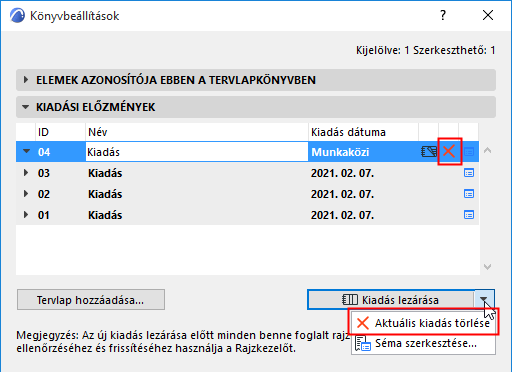The height and width of the screenshot is (372, 512).
Task: Click the ID column header
Action: tap(60, 132)
